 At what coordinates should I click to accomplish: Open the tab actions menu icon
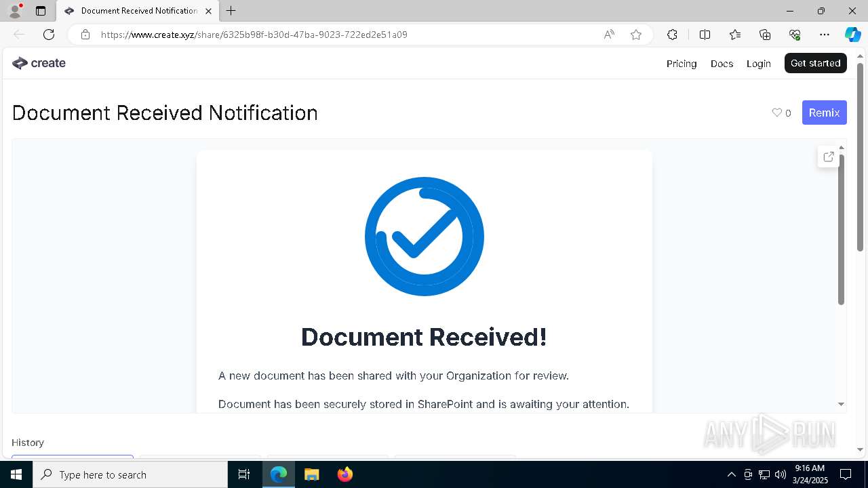pos(41,11)
